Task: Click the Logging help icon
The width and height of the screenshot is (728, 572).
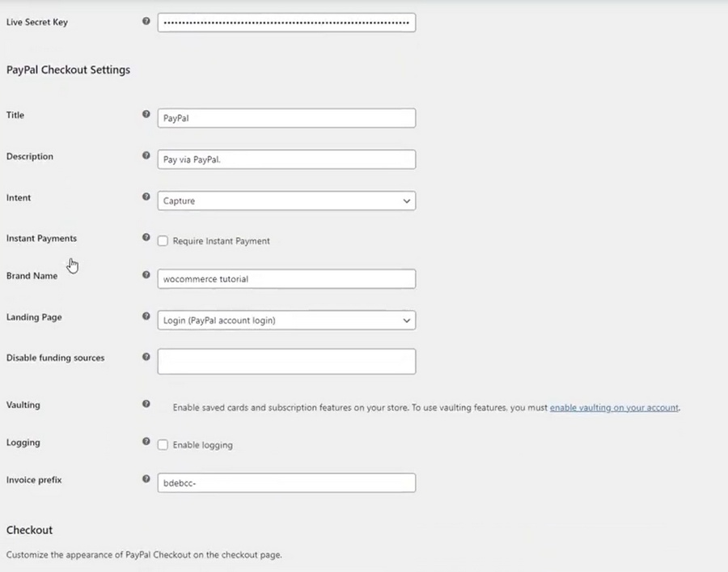Action: (146, 442)
